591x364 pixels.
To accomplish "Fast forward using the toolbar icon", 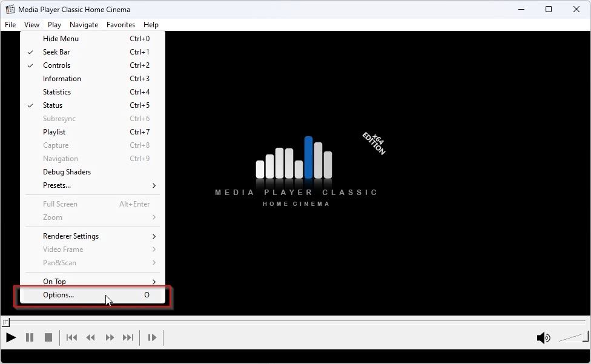I will coord(110,337).
